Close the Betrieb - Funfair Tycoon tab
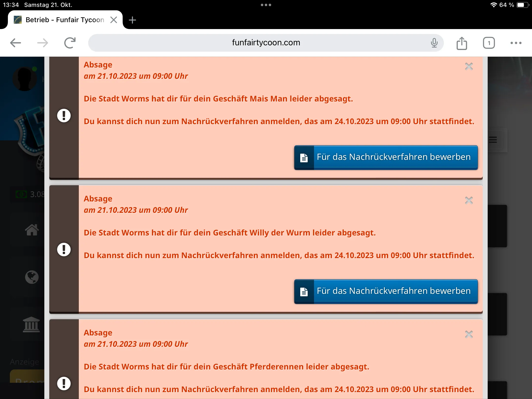The width and height of the screenshot is (532, 399). click(114, 20)
